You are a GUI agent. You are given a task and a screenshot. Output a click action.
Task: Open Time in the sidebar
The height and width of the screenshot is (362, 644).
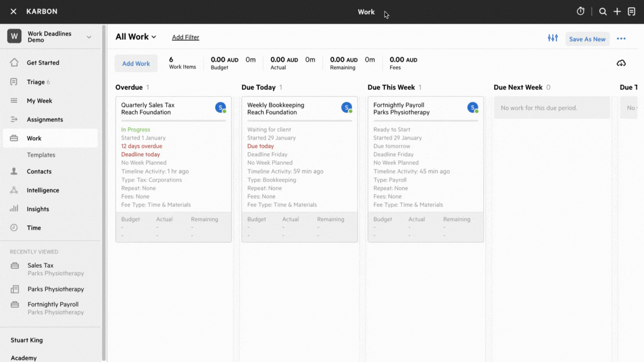tap(34, 228)
